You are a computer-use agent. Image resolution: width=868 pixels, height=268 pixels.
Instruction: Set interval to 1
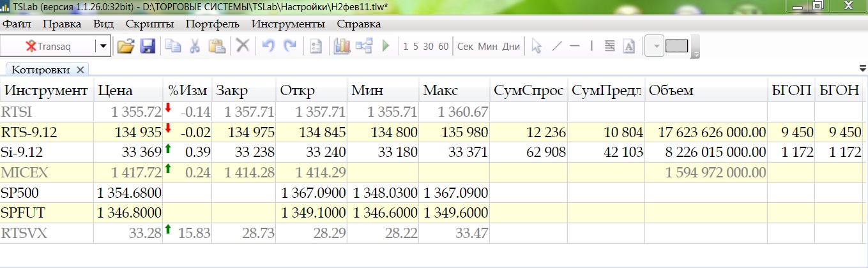coord(406,46)
